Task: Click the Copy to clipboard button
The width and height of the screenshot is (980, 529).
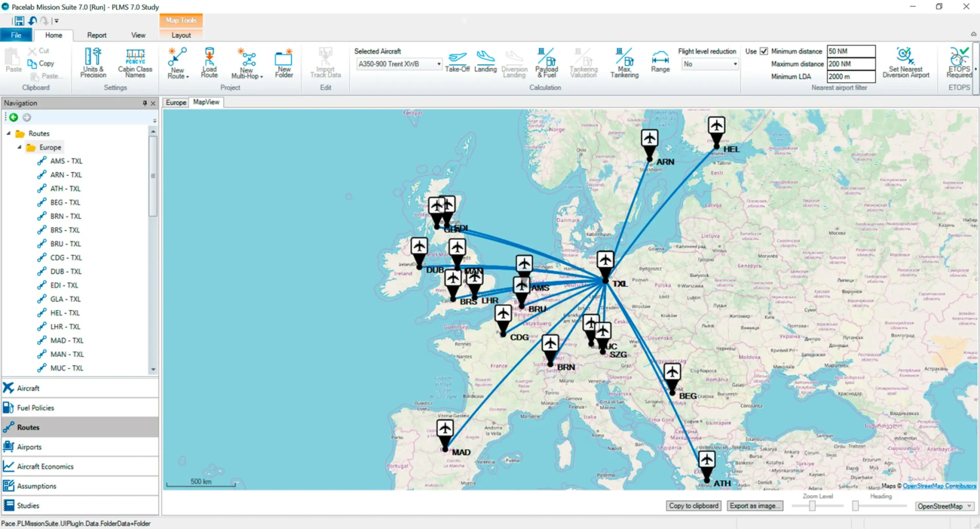Action: coord(693,506)
